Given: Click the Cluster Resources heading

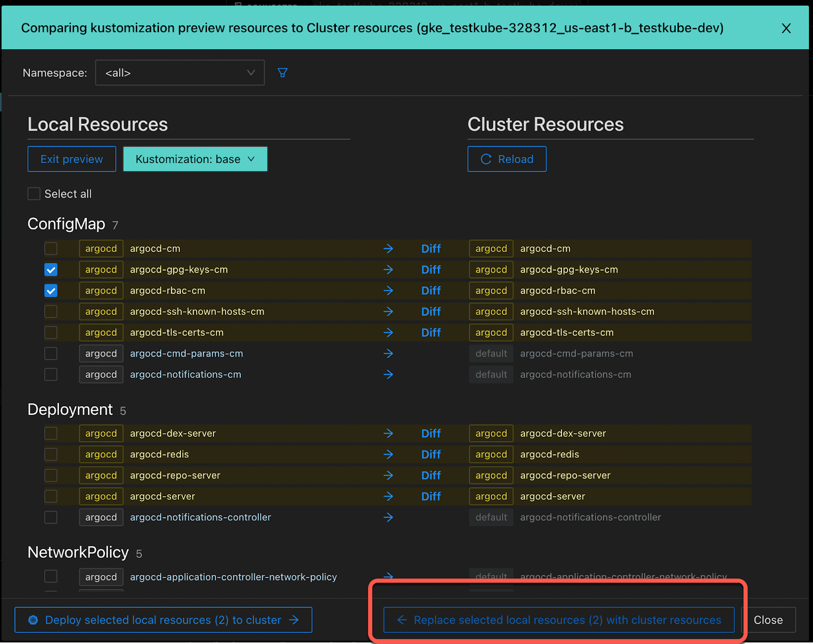Looking at the screenshot, I should (545, 124).
